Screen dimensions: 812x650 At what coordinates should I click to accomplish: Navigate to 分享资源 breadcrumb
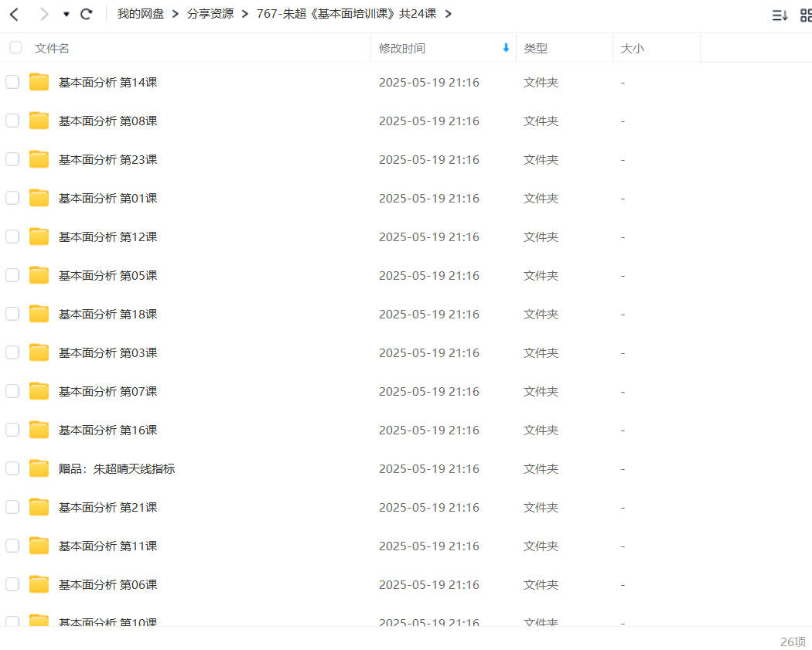(x=210, y=14)
